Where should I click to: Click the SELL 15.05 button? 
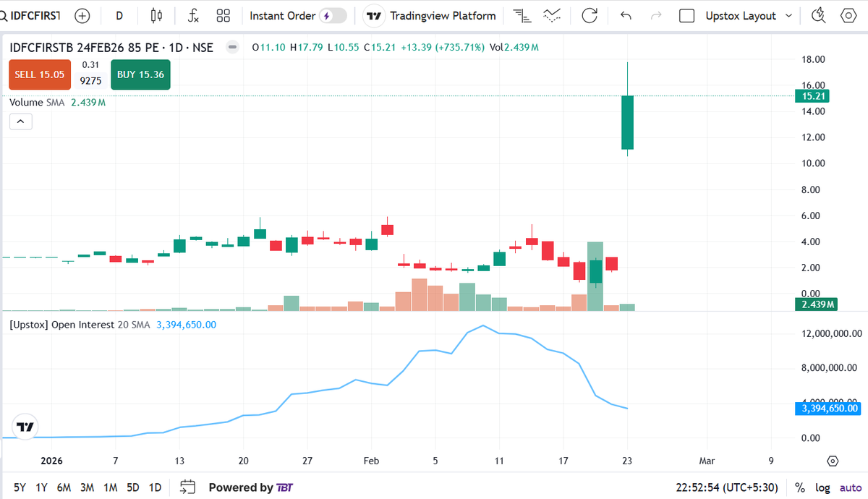[39, 74]
